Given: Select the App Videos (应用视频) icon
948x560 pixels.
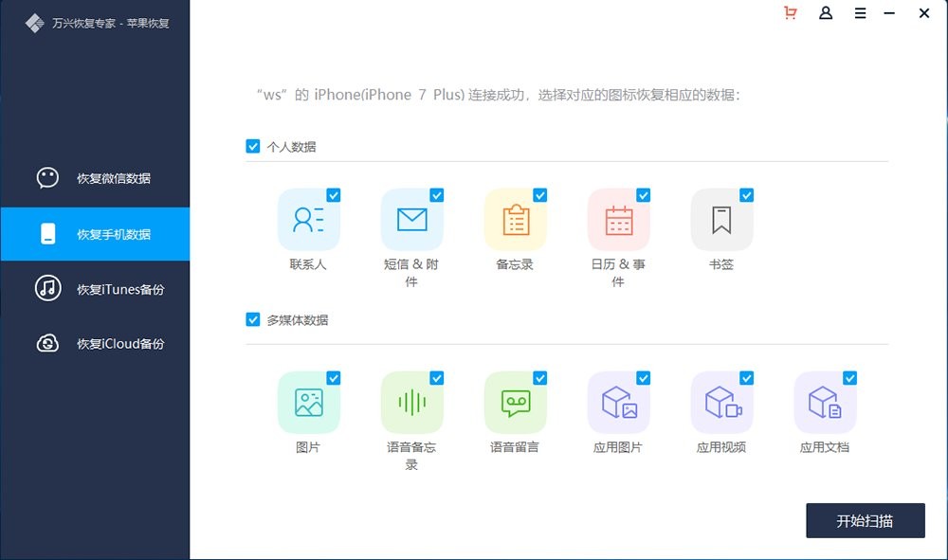Looking at the screenshot, I should tap(721, 403).
